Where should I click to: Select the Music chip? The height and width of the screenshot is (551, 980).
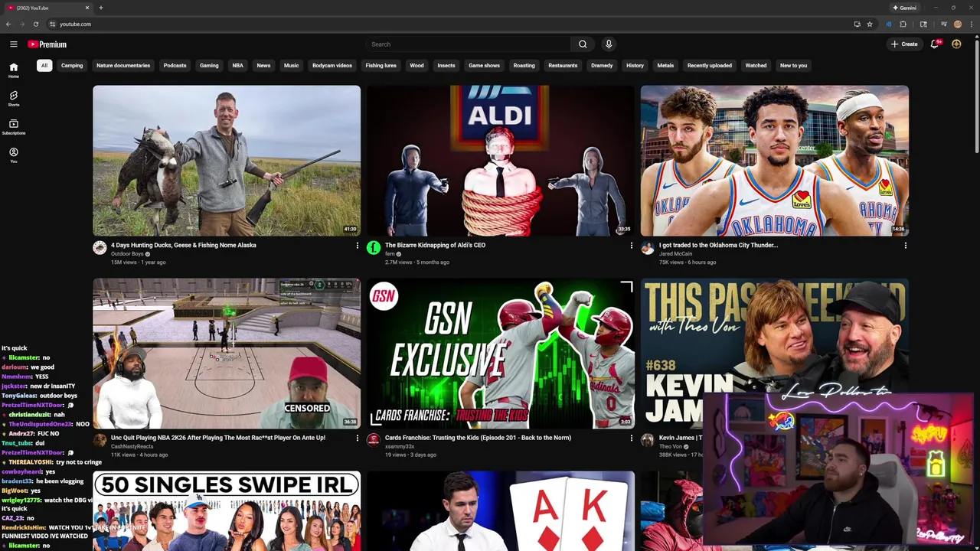(292, 66)
